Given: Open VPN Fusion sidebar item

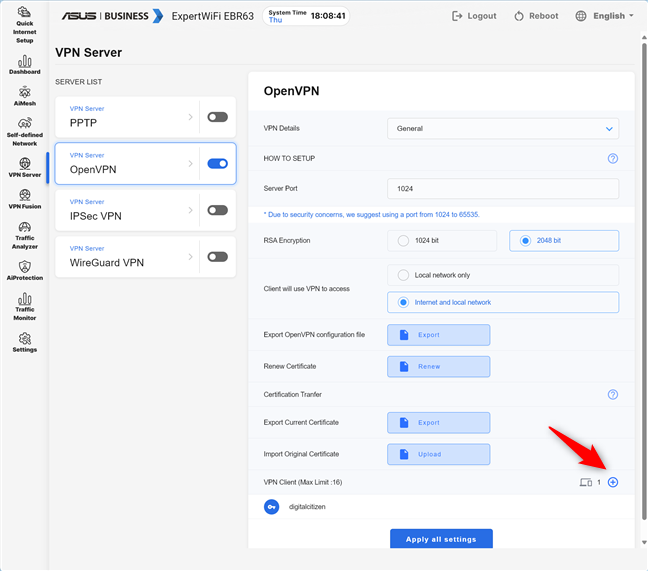Looking at the screenshot, I should tap(25, 198).
